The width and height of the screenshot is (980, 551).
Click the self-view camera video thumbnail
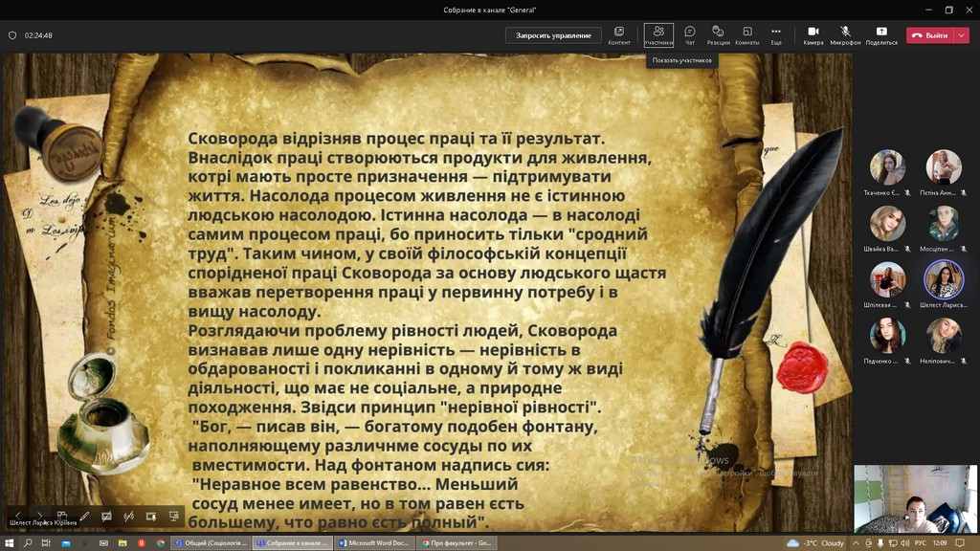tap(915, 498)
